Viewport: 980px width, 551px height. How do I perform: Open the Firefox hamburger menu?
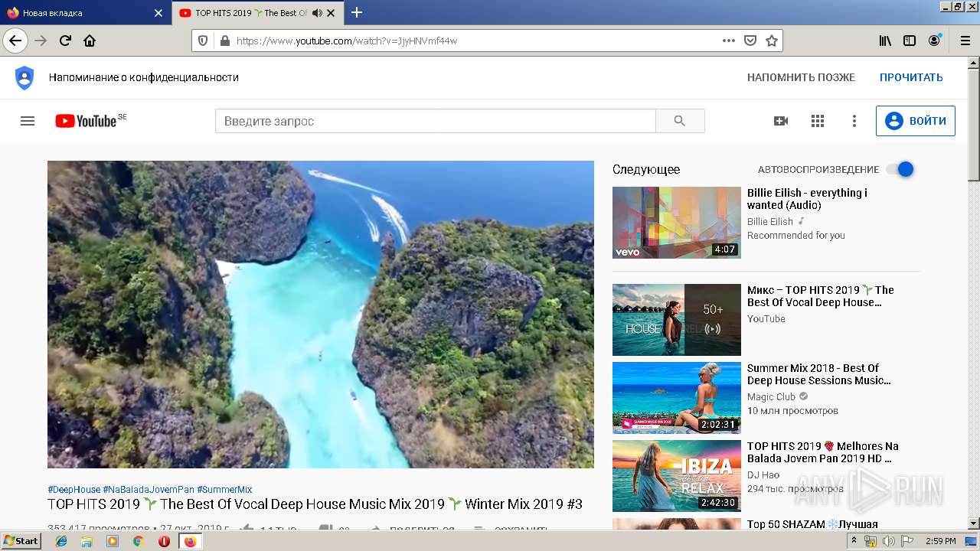(965, 41)
